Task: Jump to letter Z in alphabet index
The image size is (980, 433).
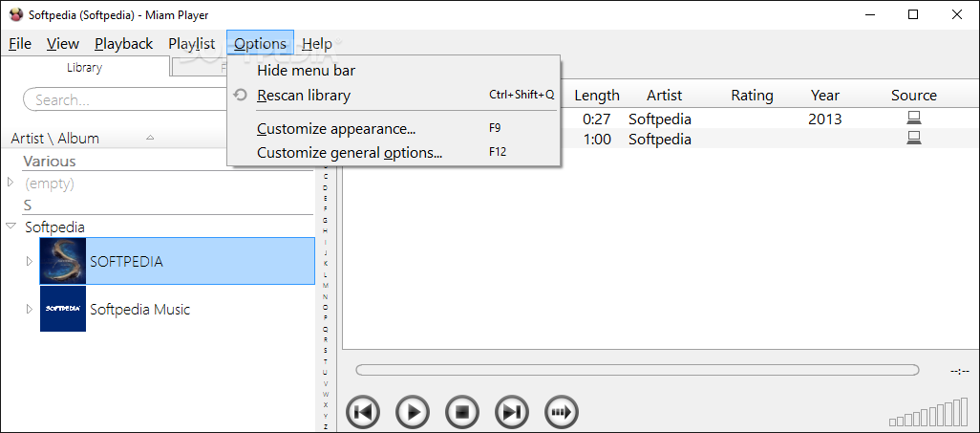Action: [325, 426]
